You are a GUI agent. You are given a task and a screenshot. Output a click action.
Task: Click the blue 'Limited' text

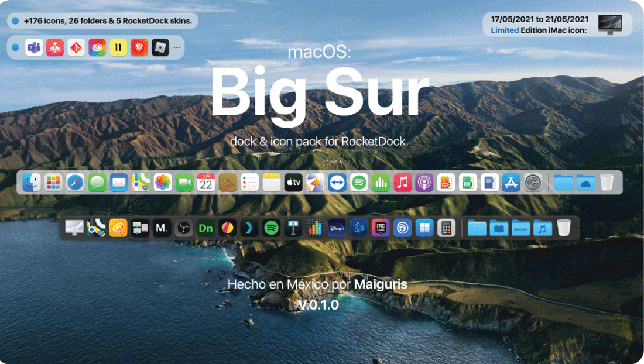tap(505, 30)
